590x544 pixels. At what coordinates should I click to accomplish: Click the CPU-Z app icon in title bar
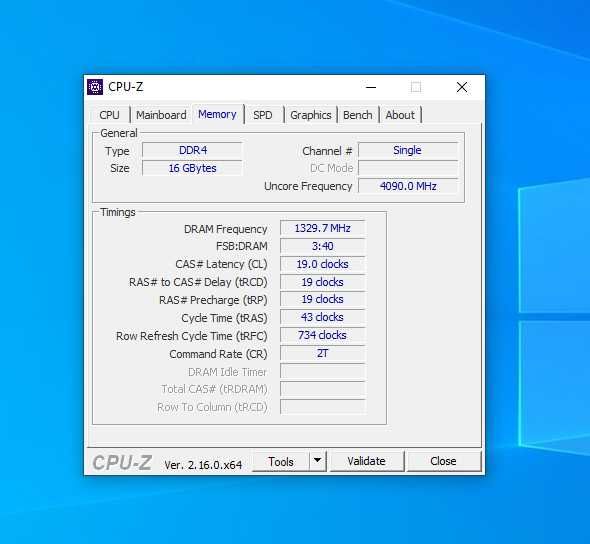click(x=95, y=87)
